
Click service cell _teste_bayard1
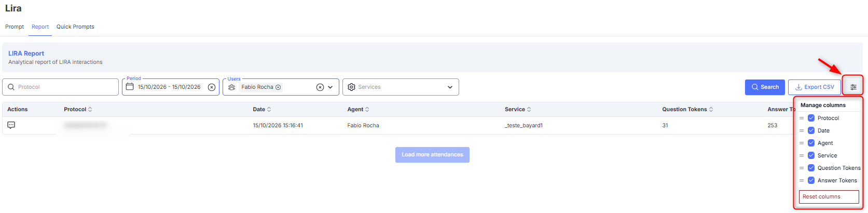coord(524,125)
